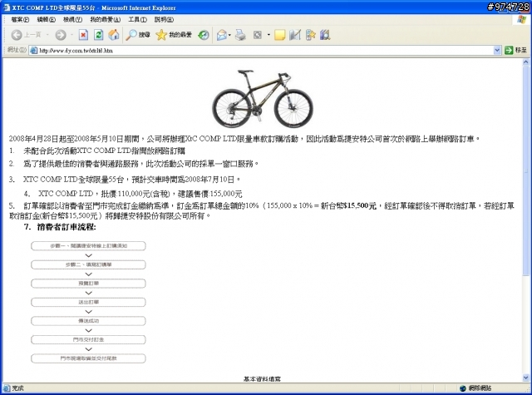Click flow box 步驟二、填寫訂購單
Screen dimensions: 532x395
(x=88, y=264)
